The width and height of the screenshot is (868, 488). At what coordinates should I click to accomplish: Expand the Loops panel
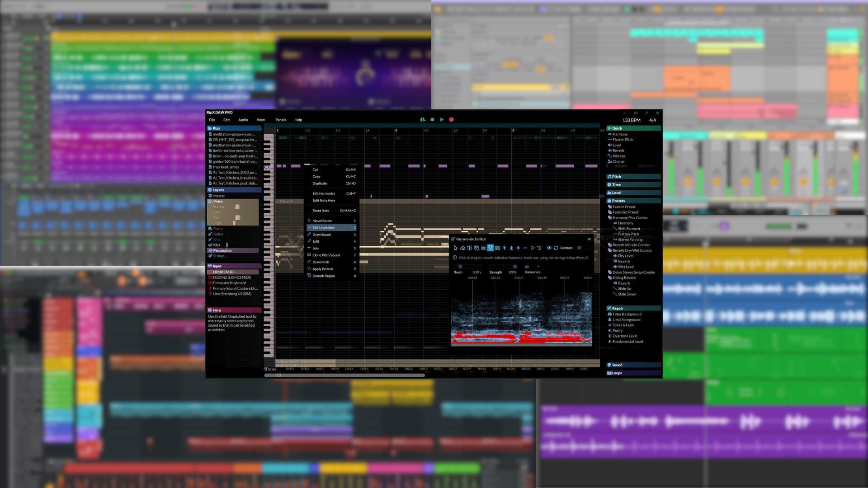point(633,373)
